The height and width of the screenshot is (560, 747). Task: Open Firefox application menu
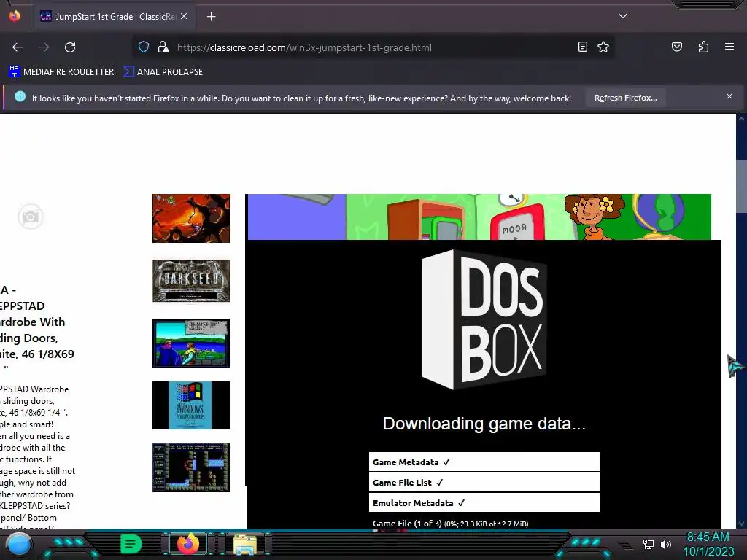[x=729, y=47]
